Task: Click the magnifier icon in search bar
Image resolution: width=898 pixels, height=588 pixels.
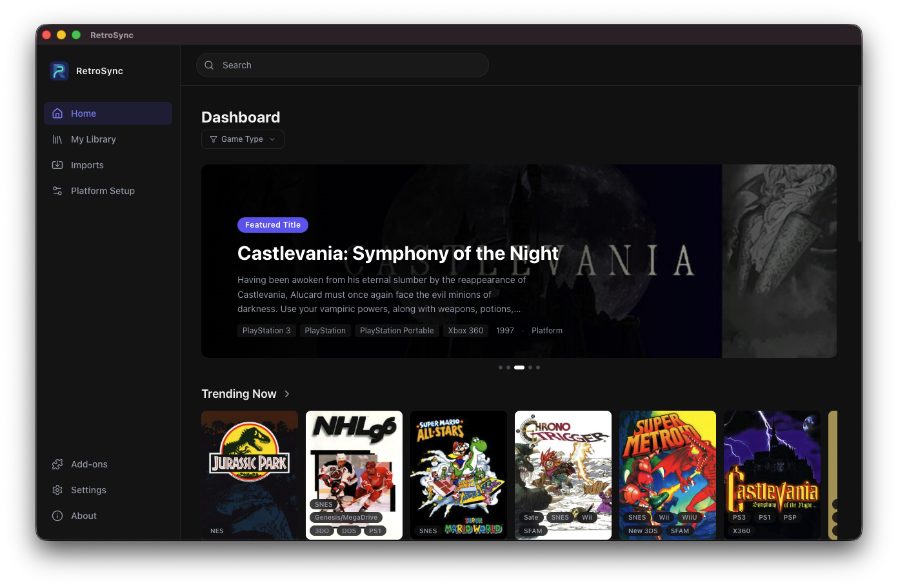Action: click(209, 65)
